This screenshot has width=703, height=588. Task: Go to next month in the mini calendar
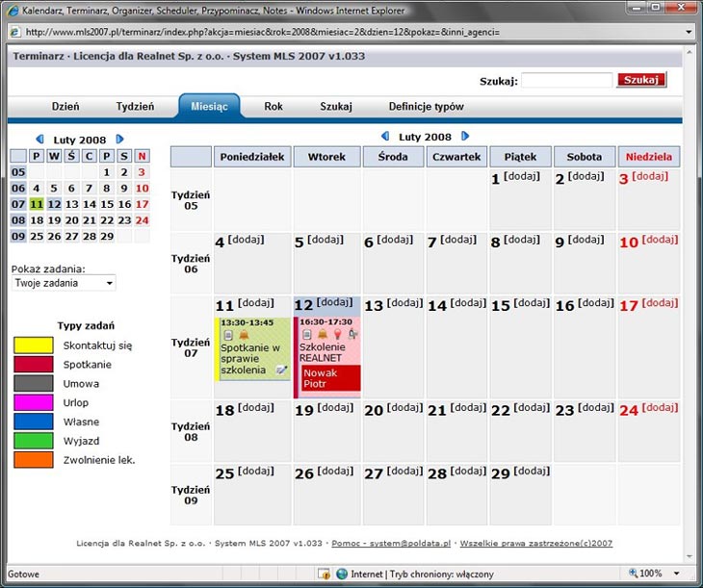click(119, 140)
